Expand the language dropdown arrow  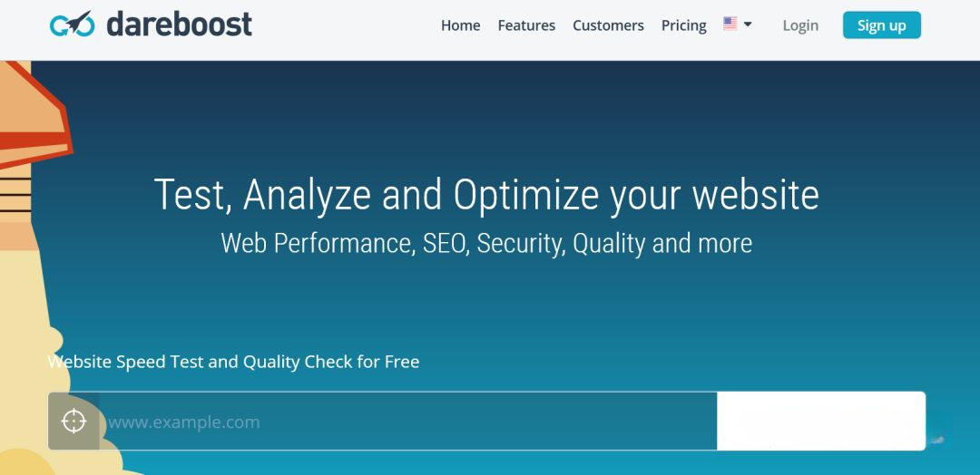tap(748, 24)
